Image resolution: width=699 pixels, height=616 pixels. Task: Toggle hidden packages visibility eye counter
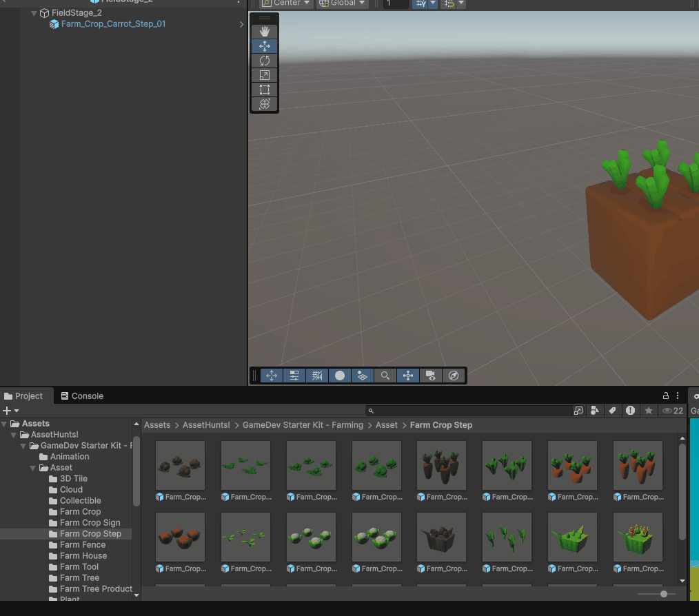672,411
